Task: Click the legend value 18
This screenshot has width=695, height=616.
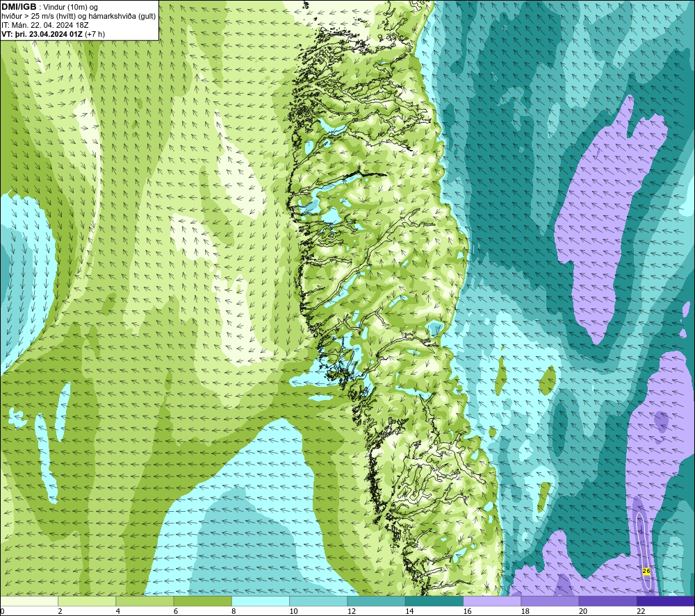Action: [525, 611]
